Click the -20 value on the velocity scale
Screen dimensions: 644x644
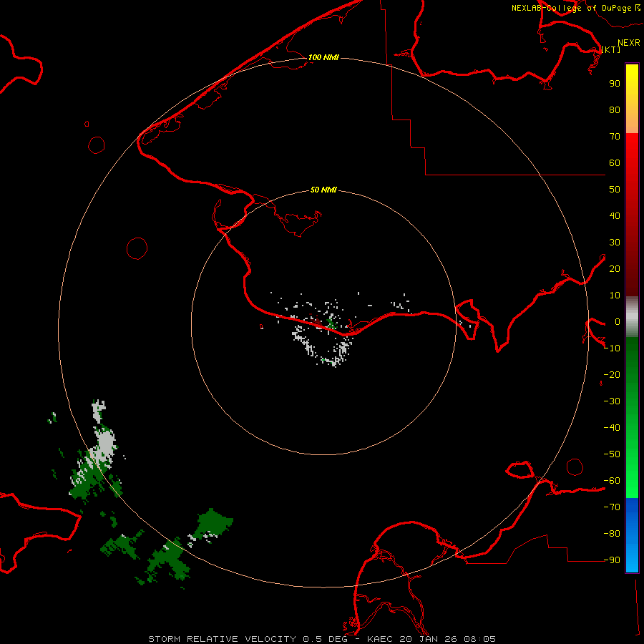[x=612, y=374]
